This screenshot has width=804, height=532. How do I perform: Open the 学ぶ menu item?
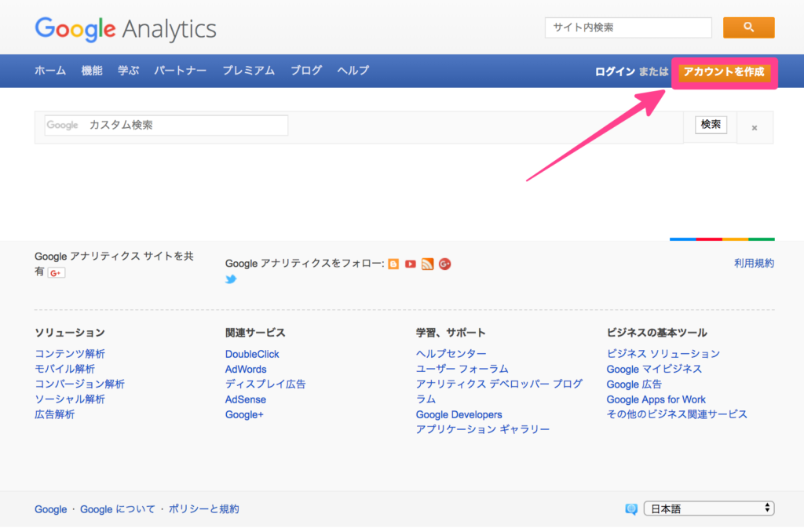pyautogui.click(x=128, y=71)
